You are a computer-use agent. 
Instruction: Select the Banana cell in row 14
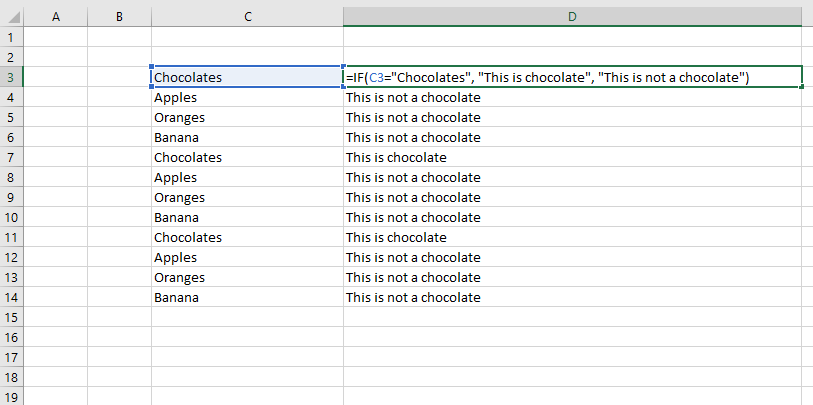176,297
